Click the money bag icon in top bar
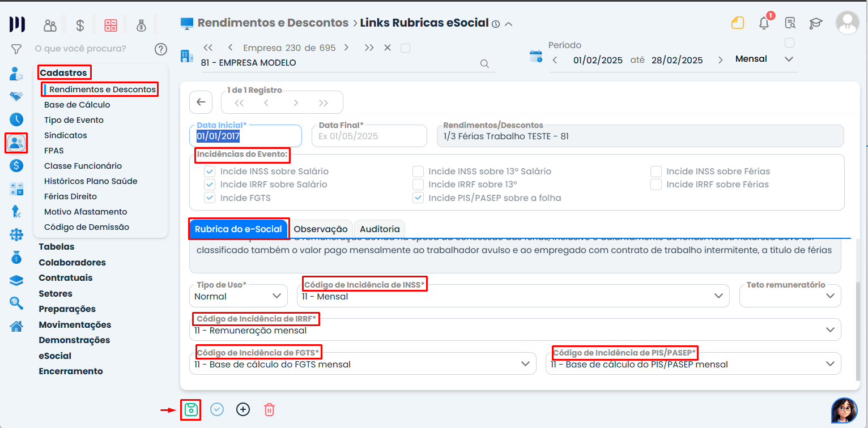Screen dimensions: 868x428 (141, 25)
